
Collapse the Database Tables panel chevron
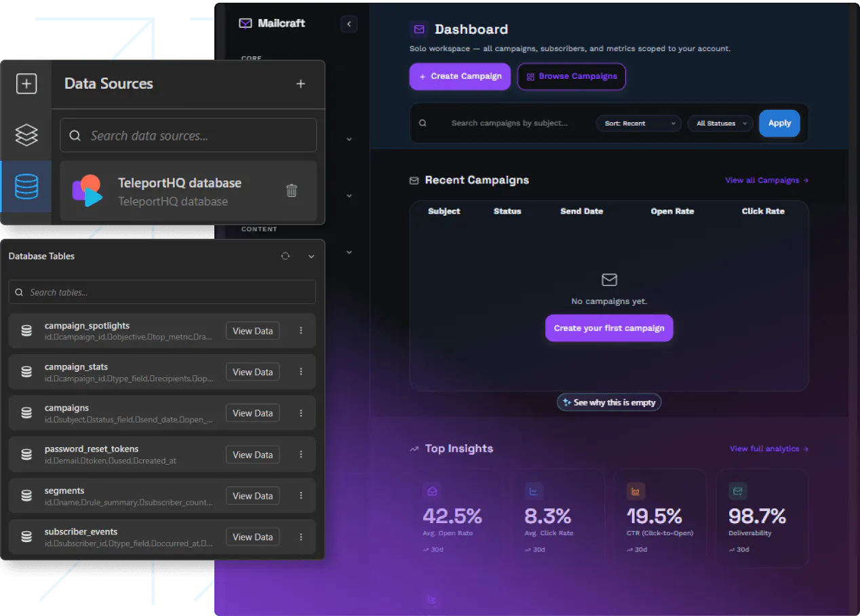pyautogui.click(x=311, y=256)
